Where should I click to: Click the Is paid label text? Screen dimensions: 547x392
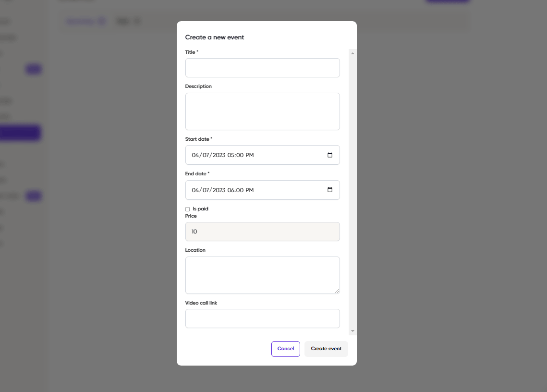200,209
